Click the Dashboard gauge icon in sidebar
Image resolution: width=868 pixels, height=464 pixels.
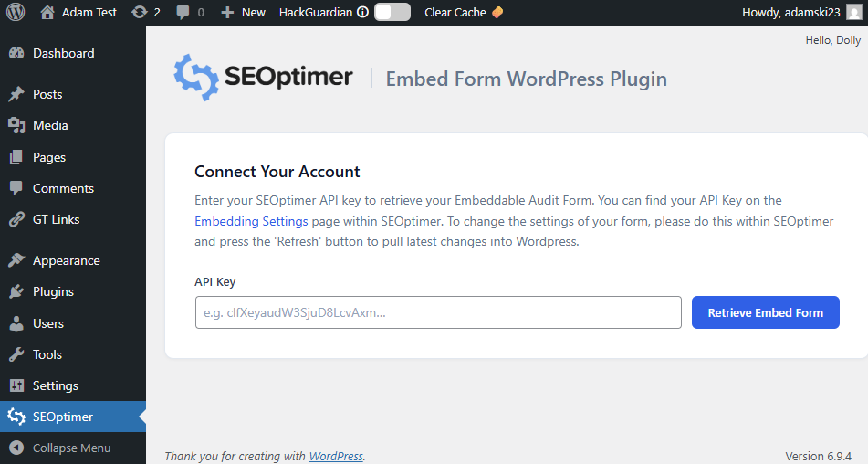click(16, 53)
